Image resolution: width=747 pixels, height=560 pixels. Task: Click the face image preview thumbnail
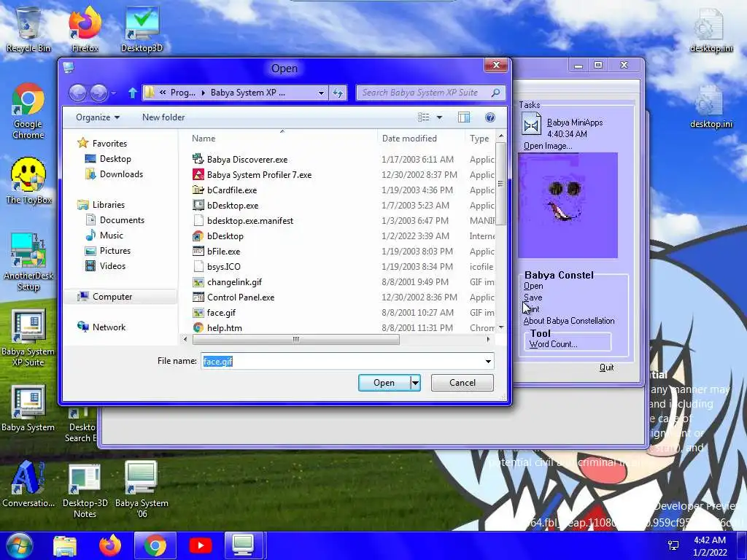[568, 205]
